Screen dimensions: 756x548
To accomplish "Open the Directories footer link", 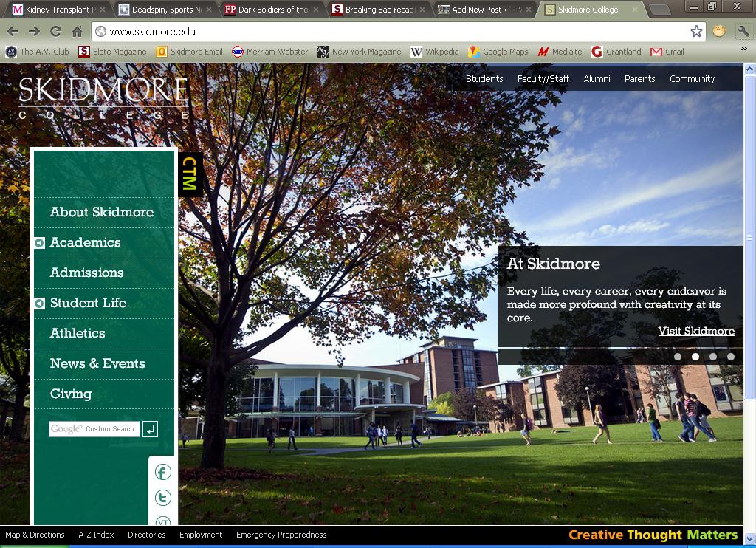I will pyautogui.click(x=147, y=535).
